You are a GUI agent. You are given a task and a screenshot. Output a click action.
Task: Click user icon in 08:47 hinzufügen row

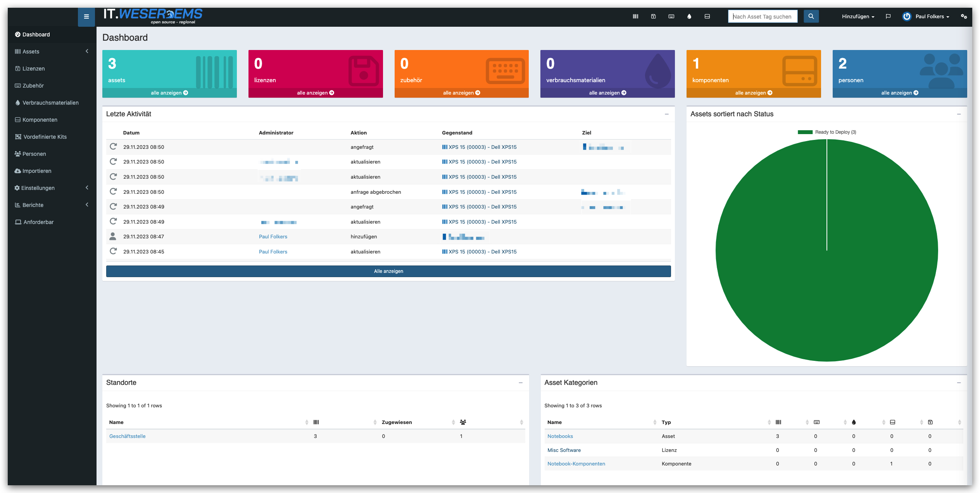[113, 236]
